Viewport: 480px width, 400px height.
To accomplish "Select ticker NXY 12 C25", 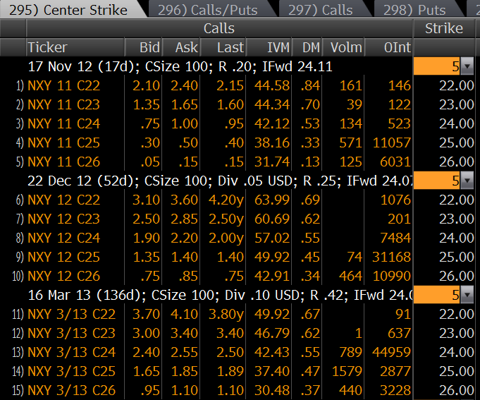I will tap(64, 257).
